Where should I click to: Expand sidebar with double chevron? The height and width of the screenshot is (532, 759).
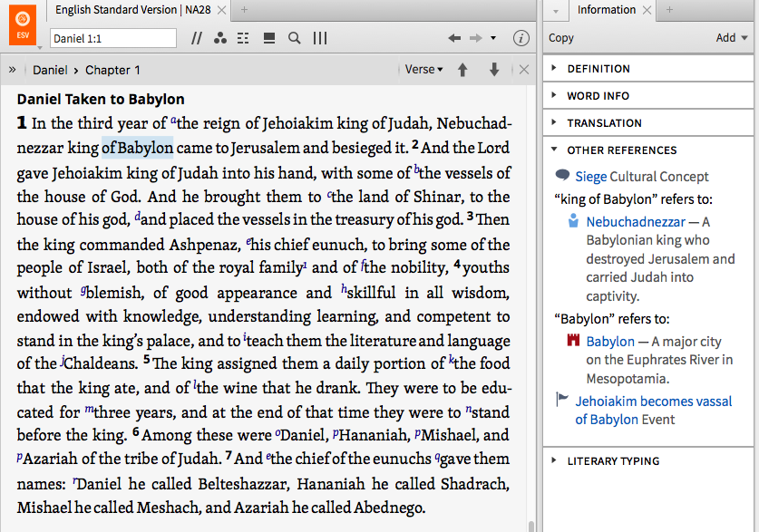pos(12,70)
